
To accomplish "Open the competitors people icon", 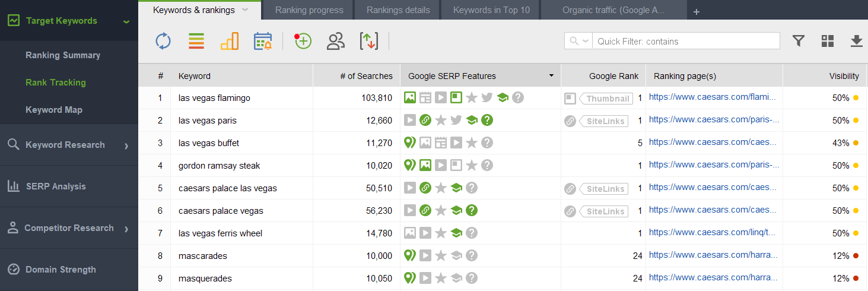I will pos(336,41).
